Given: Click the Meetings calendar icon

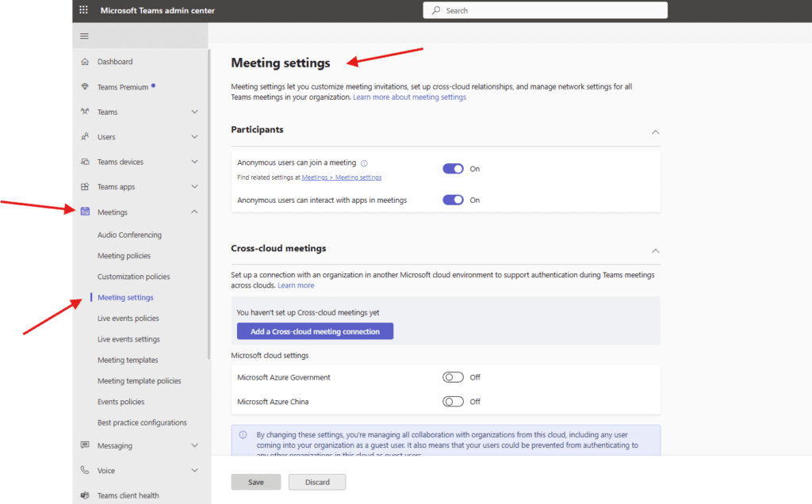Looking at the screenshot, I should tap(85, 212).
